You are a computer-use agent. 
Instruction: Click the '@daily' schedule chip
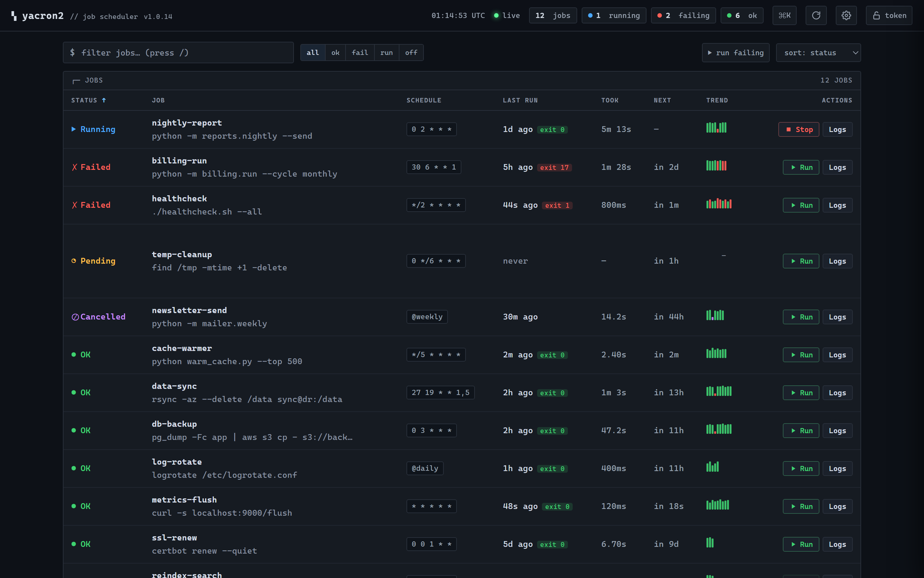point(424,468)
